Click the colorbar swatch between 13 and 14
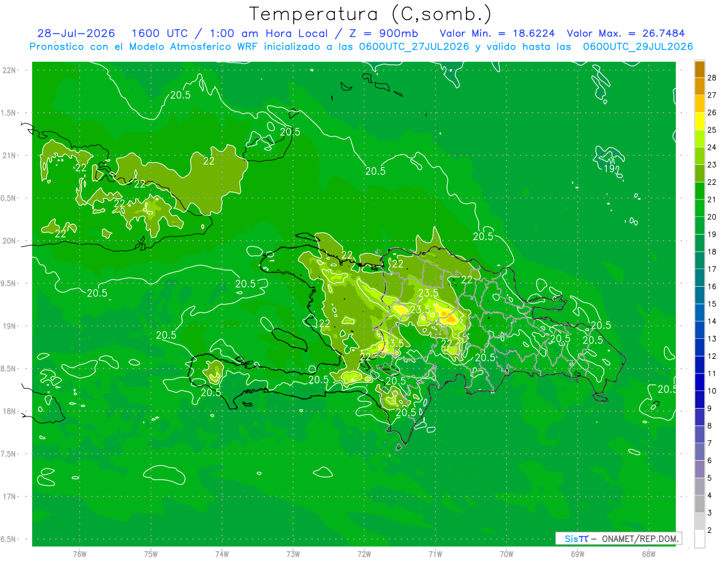728x562 pixels. [x=699, y=330]
